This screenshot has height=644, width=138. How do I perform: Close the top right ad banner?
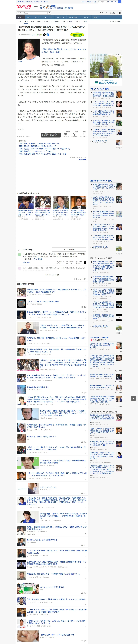pos(121,55)
